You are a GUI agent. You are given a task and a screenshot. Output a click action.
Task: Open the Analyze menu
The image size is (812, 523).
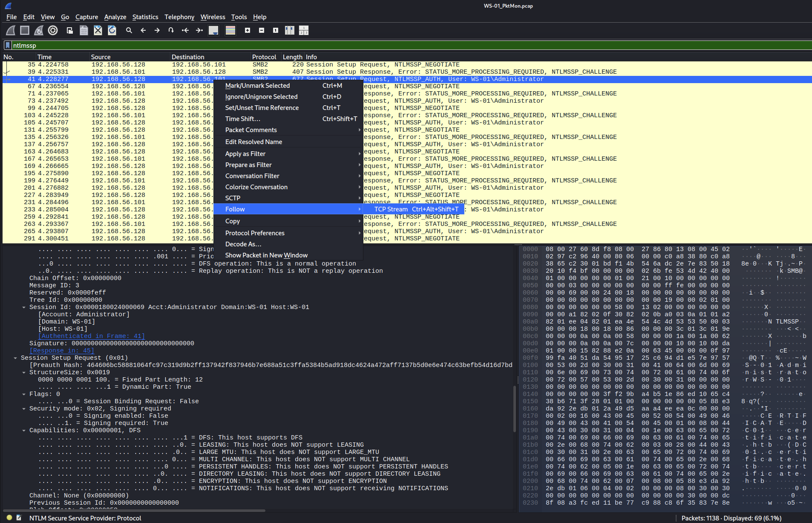(x=115, y=17)
